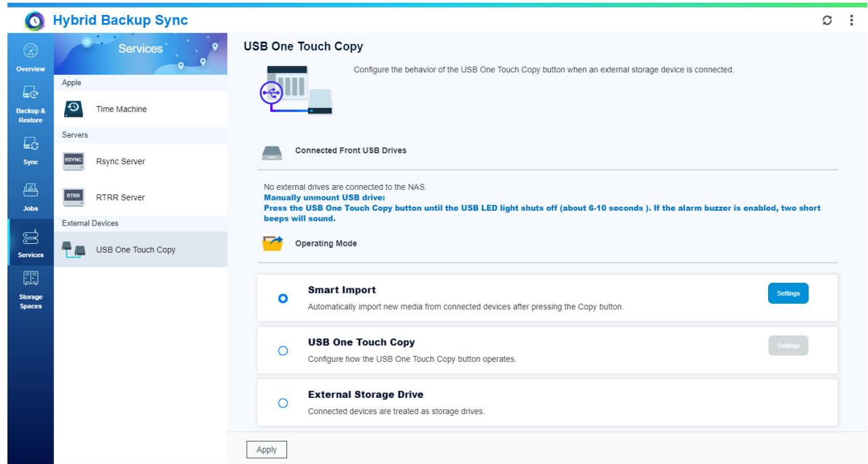Click the Connected Front USB Drives label
The width and height of the screenshot is (868, 464).
pyautogui.click(x=351, y=150)
